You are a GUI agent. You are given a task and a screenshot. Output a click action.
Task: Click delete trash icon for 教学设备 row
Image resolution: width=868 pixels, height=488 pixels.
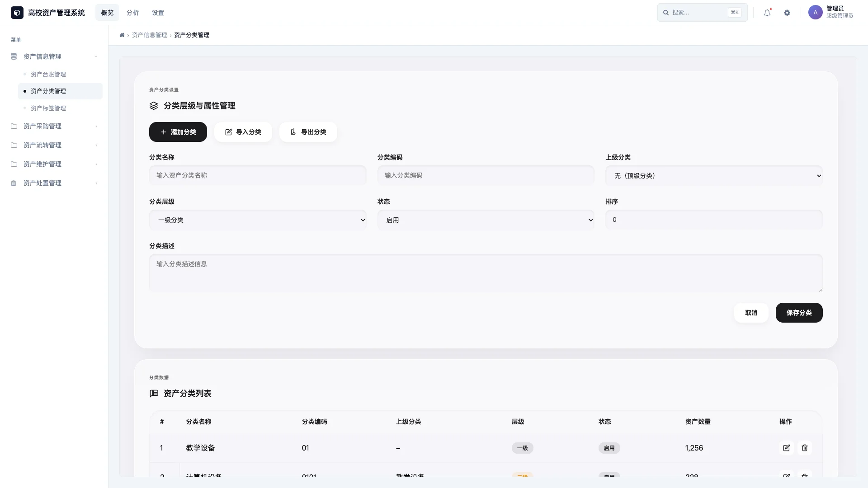click(x=805, y=448)
